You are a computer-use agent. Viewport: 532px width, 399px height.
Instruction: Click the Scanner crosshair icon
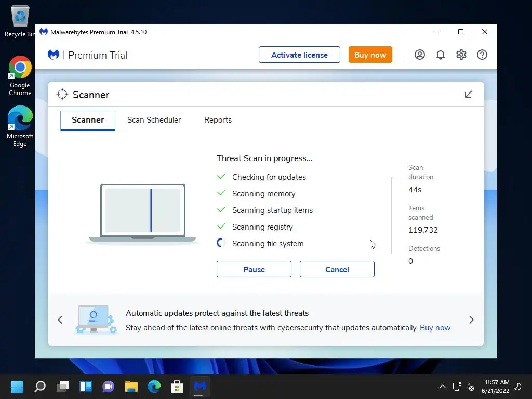coord(62,95)
